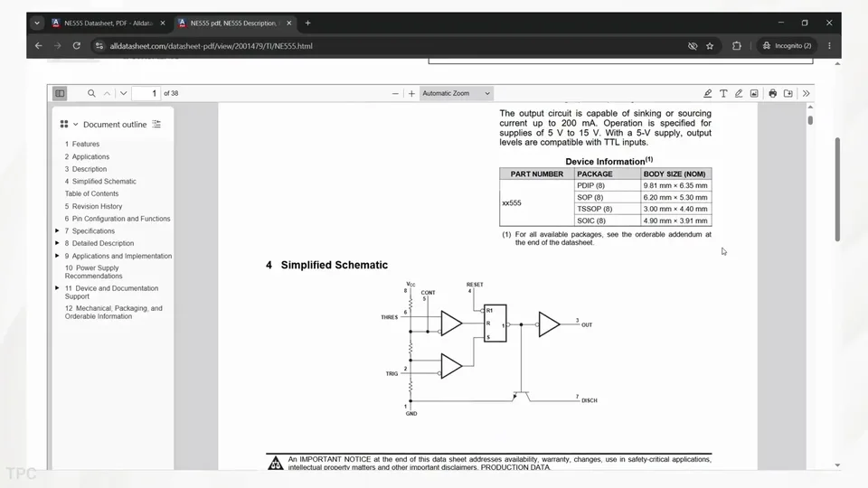Open 10 Power Supply Recommendations entry
This screenshot has width=868, height=488.
pyautogui.click(x=93, y=272)
